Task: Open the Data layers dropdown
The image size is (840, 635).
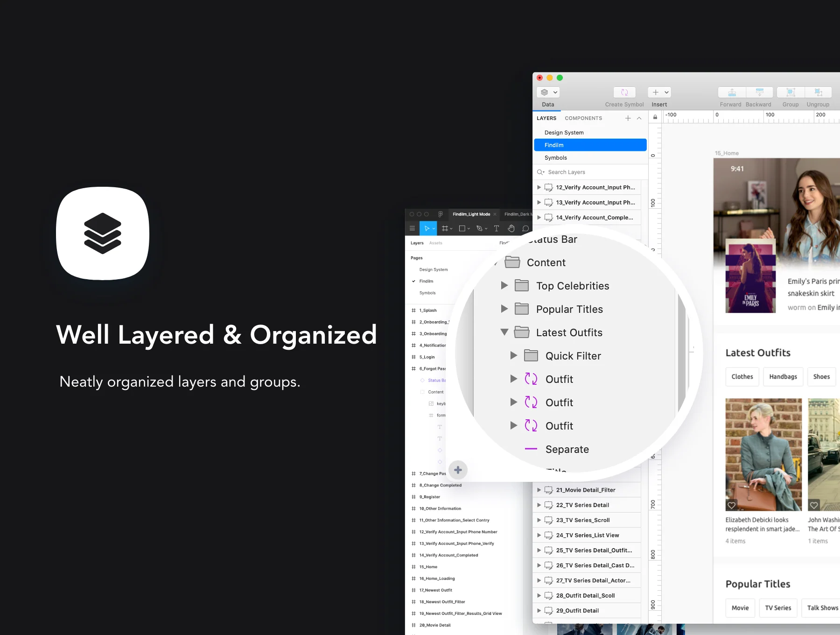Action: (x=548, y=92)
